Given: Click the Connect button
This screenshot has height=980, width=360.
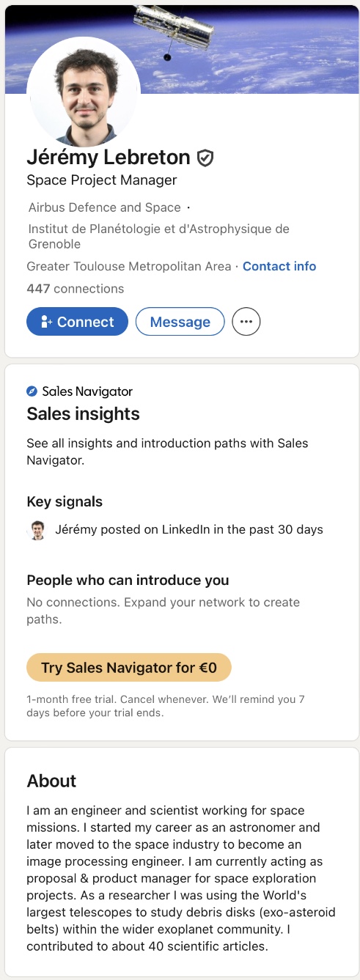Looking at the screenshot, I should (77, 322).
